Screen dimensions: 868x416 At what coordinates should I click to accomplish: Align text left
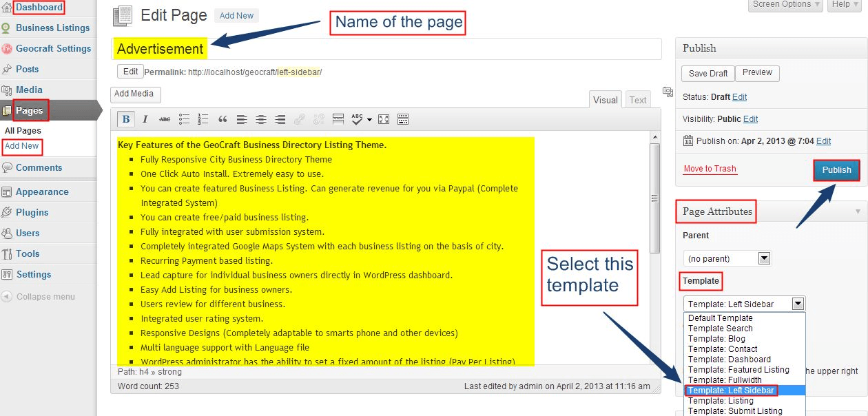point(242,119)
